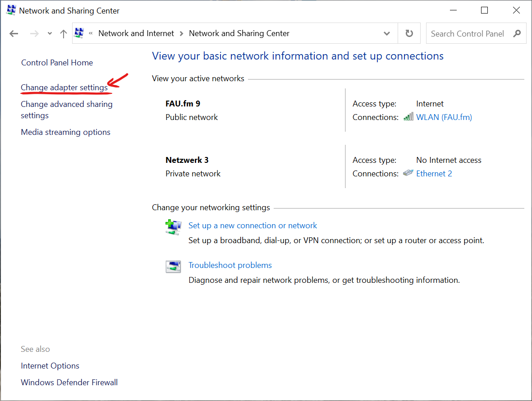Click the Control Panel icon in address bar
Image resolution: width=532 pixels, height=401 pixels.
79,33
